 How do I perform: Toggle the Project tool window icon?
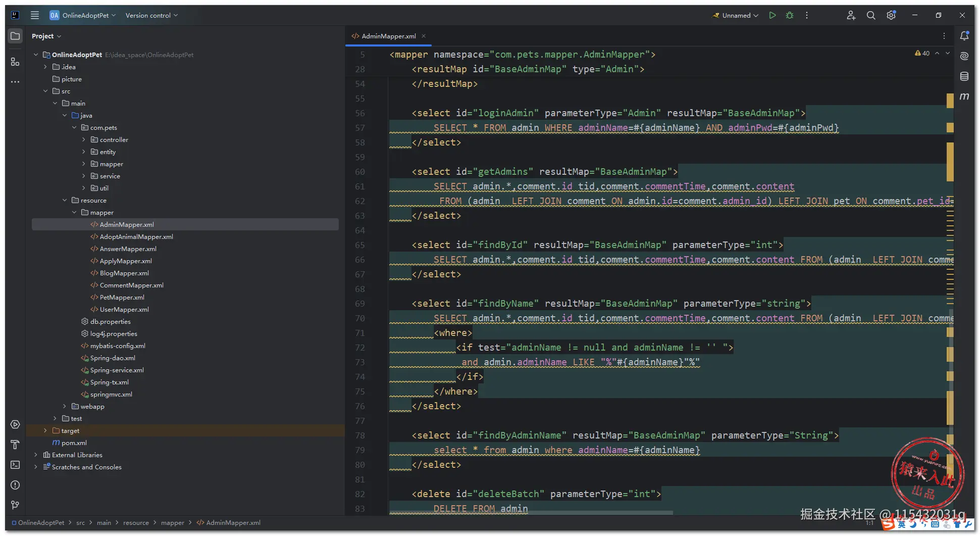pos(15,36)
